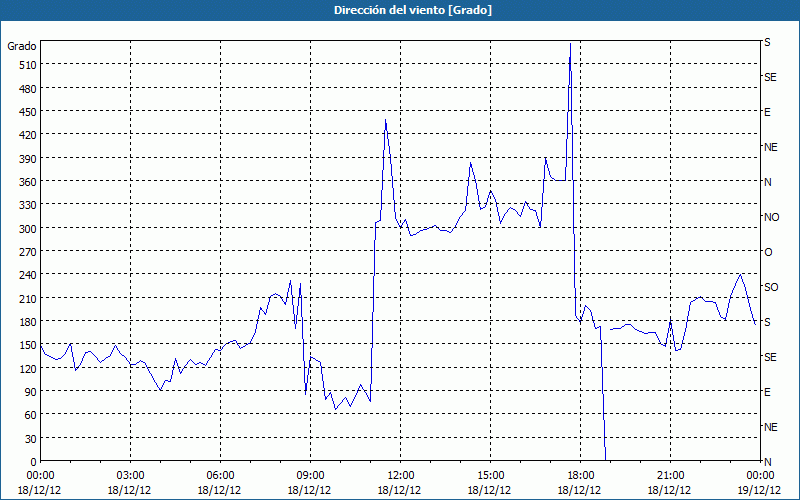Click the '00:00' label dated 18/12/12
This screenshot has width=800, height=500.
coord(40,476)
